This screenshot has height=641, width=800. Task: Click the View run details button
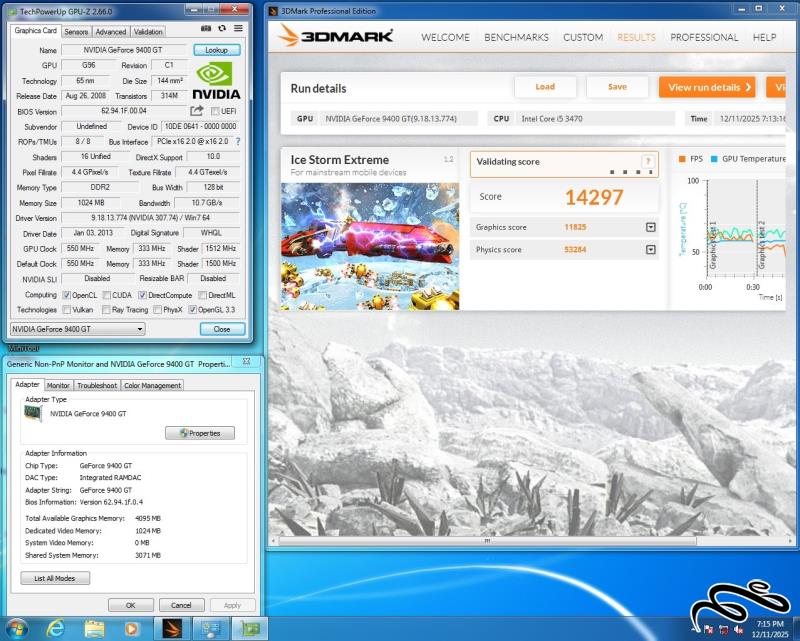[706, 87]
